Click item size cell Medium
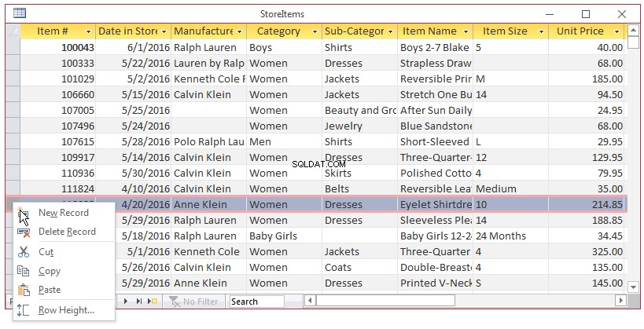644x329 pixels. pos(510,188)
